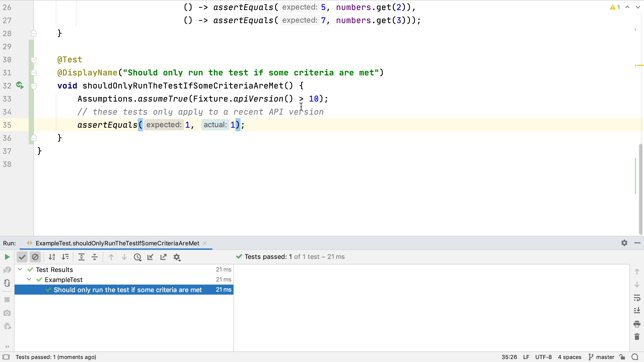Toggle tool window bars icon
The width and height of the screenshot is (644, 362).
[6, 357]
